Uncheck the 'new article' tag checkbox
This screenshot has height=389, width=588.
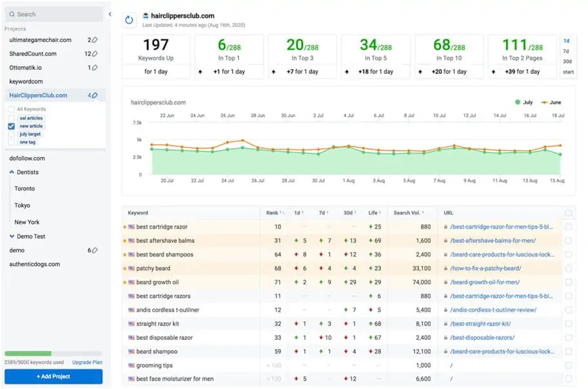coord(11,126)
